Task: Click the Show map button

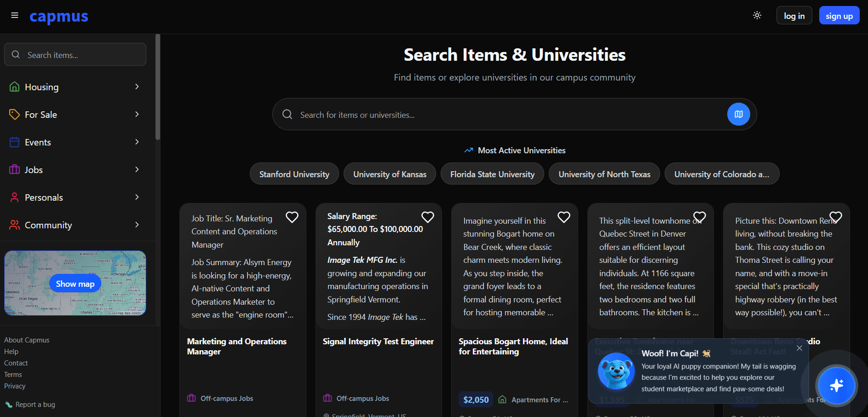Action: pyautogui.click(x=75, y=284)
